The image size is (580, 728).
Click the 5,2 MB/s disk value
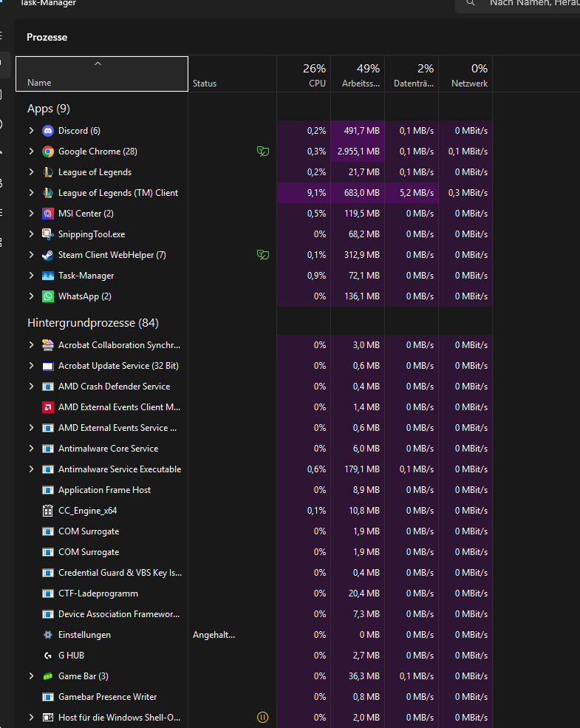pos(417,193)
